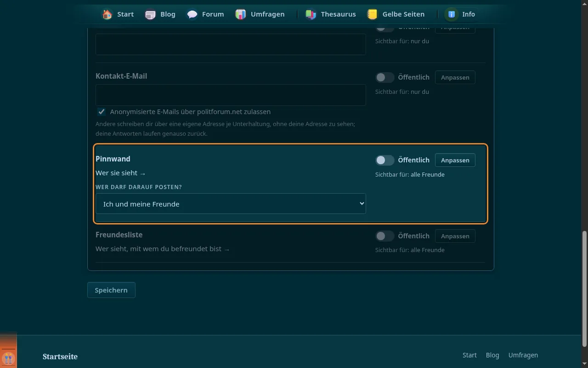Viewport: 588px width, 368px height.
Task: Toggle Öffentlich switch for Freundesliste
Action: pyautogui.click(x=385, y=236)
